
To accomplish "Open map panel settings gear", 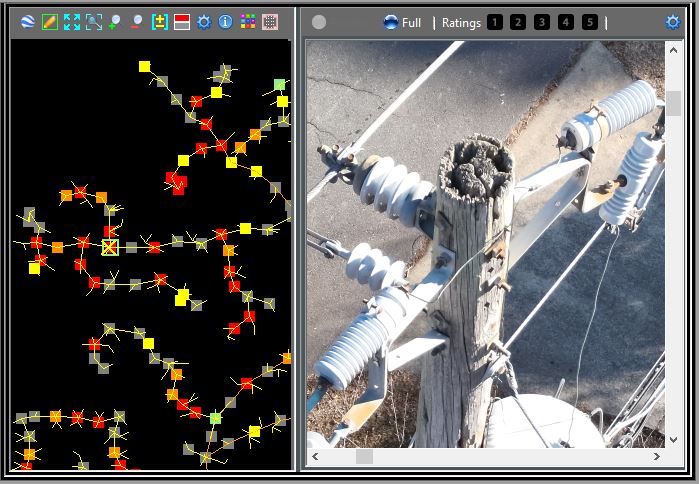I will (204, 22).
